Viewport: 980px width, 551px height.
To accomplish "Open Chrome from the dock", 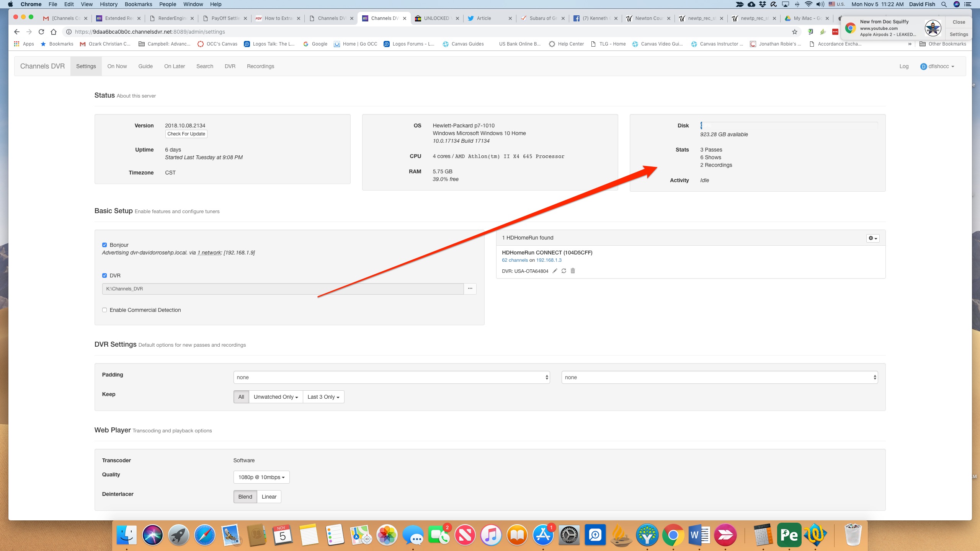I will (x=673, y=535).
